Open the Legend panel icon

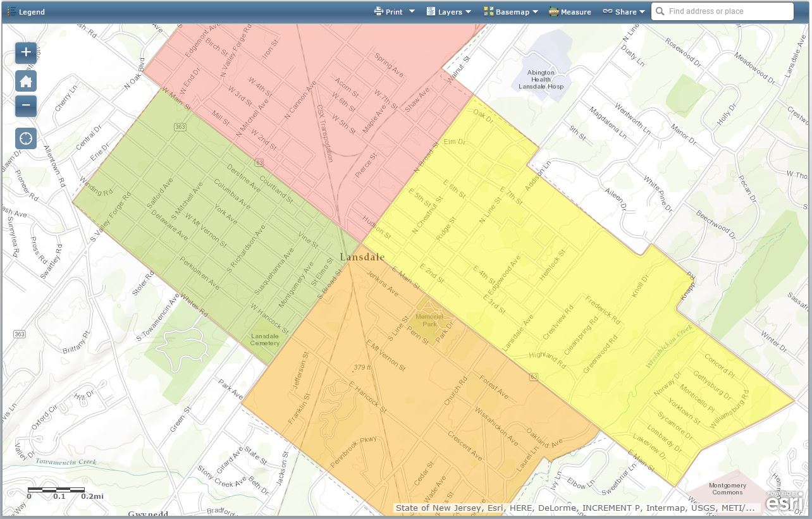(x=11, y=11)
